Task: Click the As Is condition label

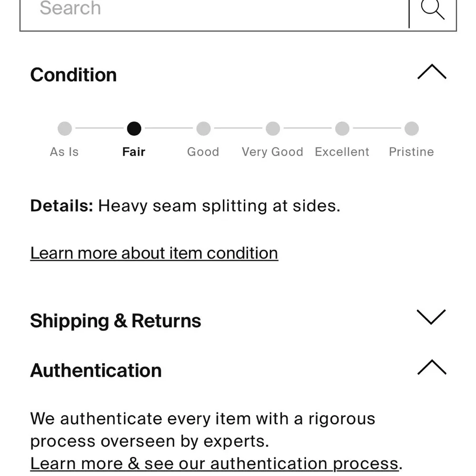Action: click(64, 152)
